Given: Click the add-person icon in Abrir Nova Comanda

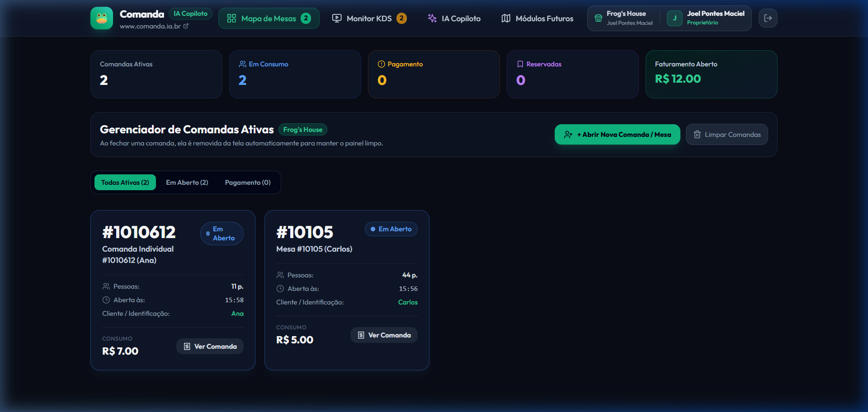Looking at the screenshot, I should 568,135.
